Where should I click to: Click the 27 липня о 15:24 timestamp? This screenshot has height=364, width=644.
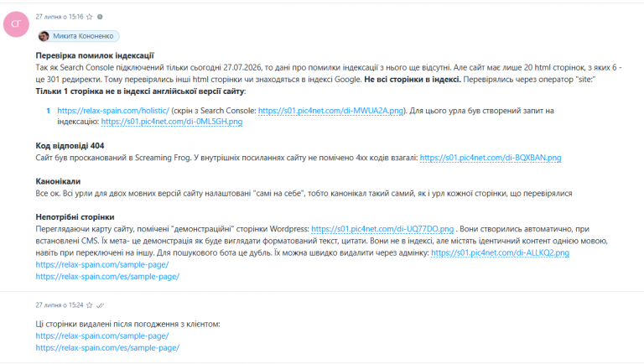pyautogui.click(x=60, y=305)
